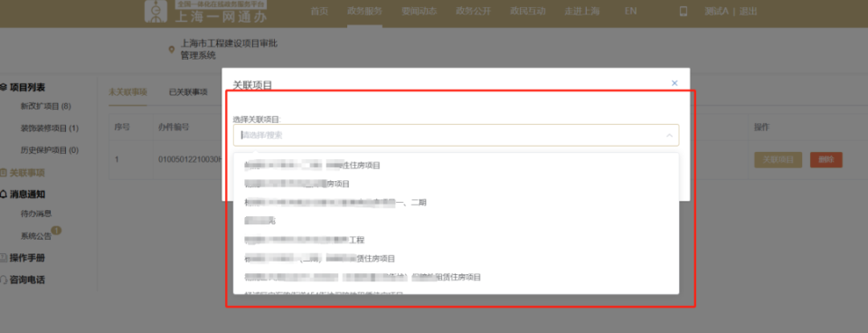This screenshot has width=868, height=333.
Task: Open 消息通知 in the sidebar
Action: [28, 194]
